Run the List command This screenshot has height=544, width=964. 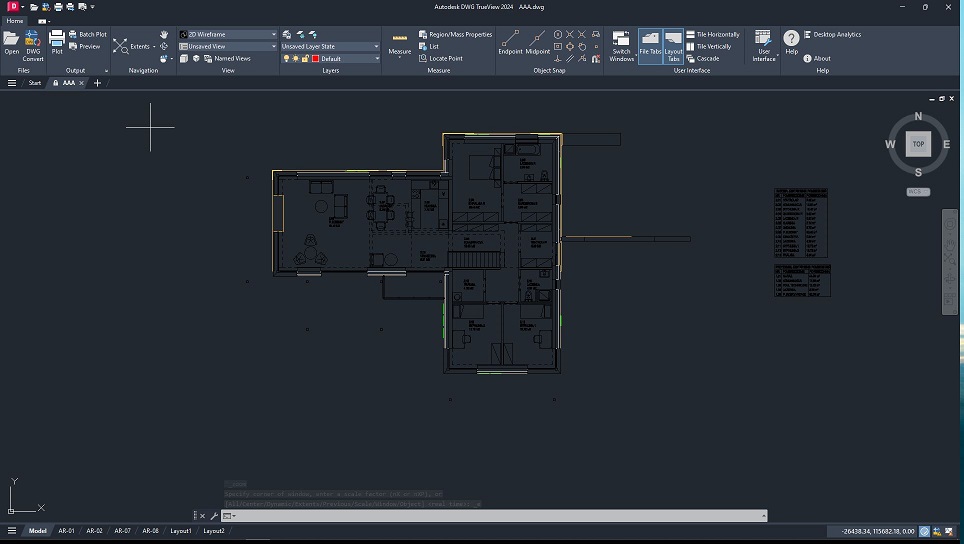(x=429, y=46)
